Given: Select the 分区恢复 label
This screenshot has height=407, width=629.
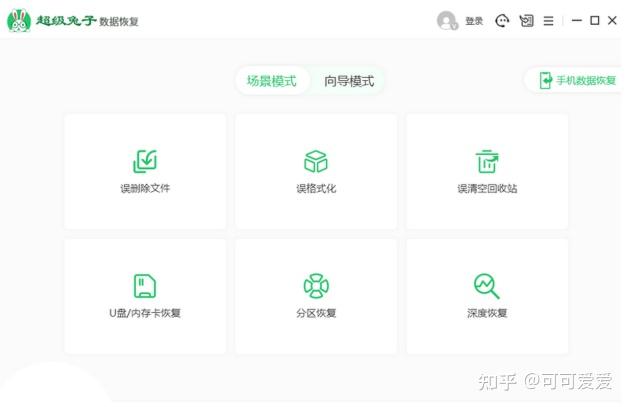Looking at the screenshot, I should point(316,313).
